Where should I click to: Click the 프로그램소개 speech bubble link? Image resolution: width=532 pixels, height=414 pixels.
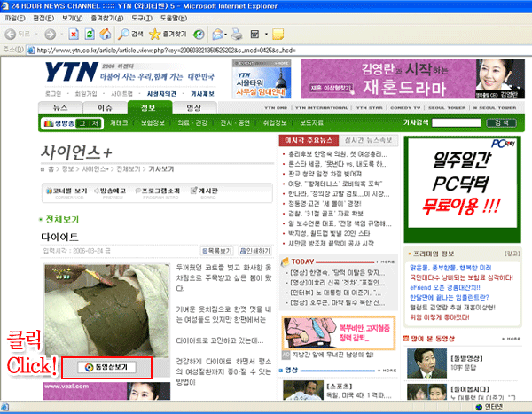[158, 191]
